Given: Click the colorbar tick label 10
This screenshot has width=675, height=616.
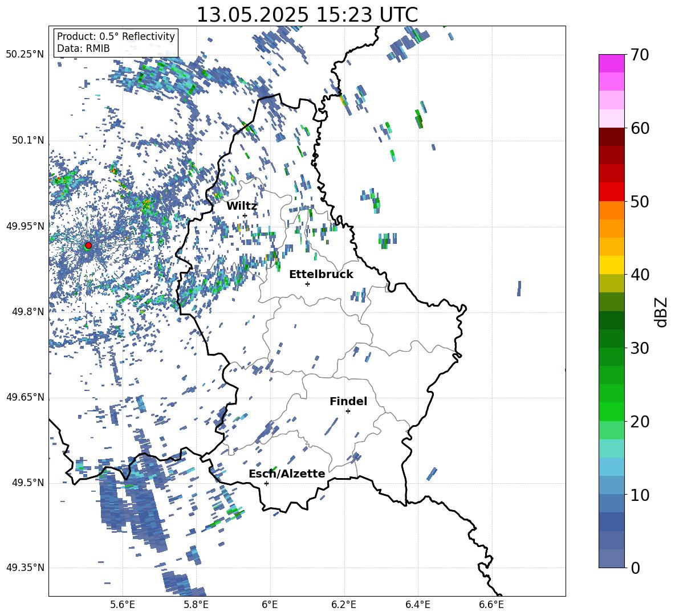Looking at the screenshot, I should pyautogui.click(x=640, y=495).
